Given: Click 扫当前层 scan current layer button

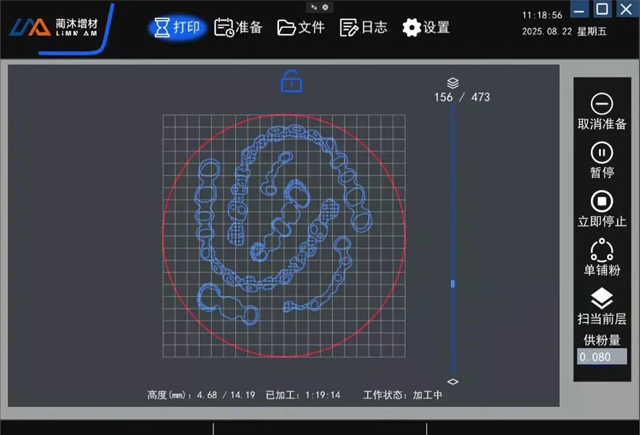Looking at the screenshot, I should pyautogui.click(x=602, y=306).
